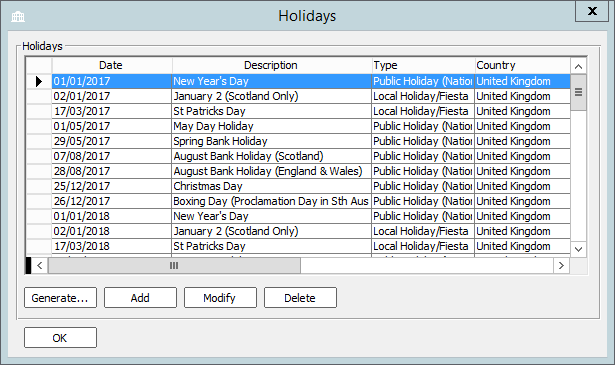
Task: Select the 17/03/2018 date cell
Action: point(111,246)
